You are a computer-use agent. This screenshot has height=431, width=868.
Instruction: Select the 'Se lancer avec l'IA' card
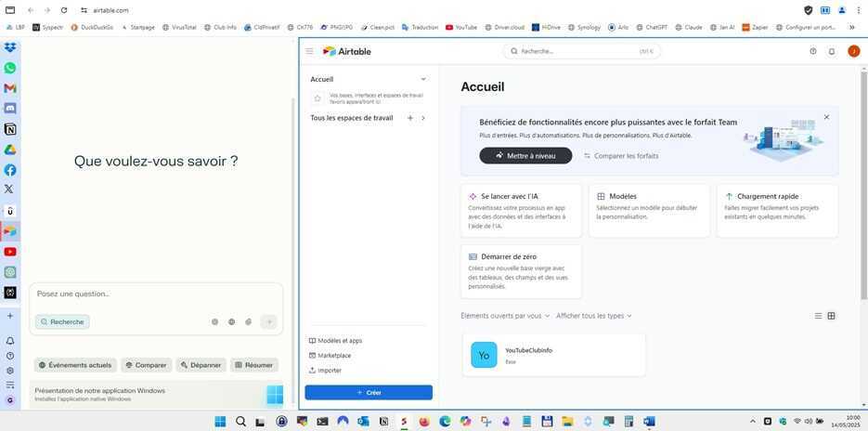click(521, 211)
